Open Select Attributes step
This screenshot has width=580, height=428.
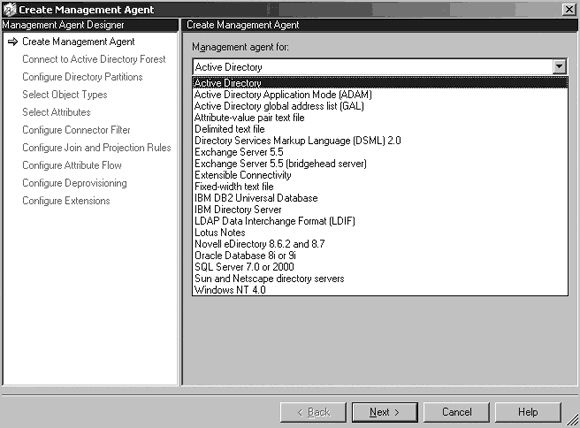tap(56, 112)
